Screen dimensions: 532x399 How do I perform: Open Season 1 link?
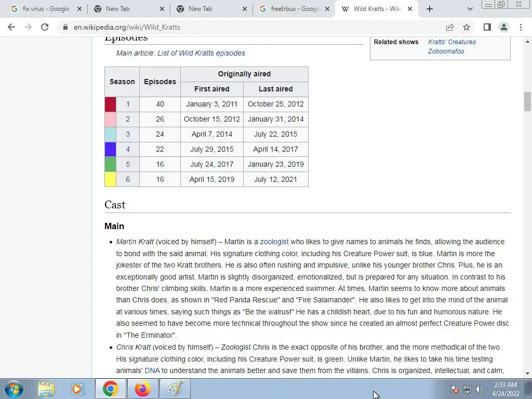click(x=128, y=104)
